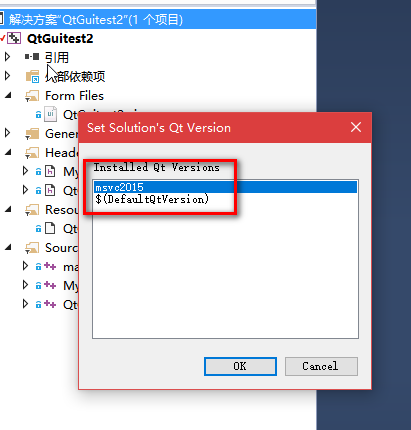This screenshot has height=430, width=411.
Task: Select msvc2015 in Installed Qt Versions
Action: tap(225, 187)
